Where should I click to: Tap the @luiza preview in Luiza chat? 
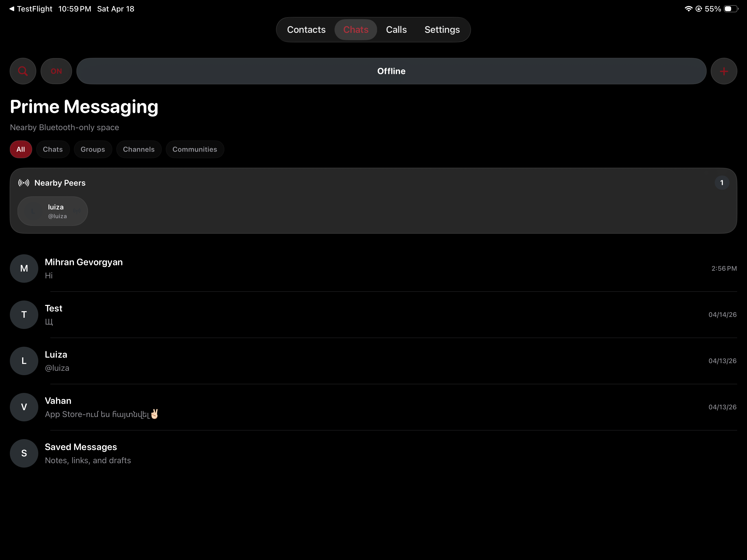click(x=57, y=368)
